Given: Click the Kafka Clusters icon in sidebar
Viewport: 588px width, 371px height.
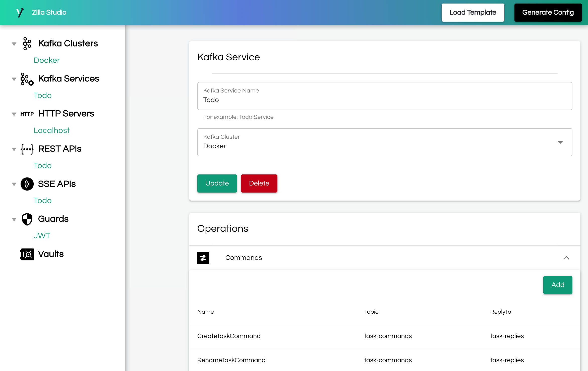Looking at the screenshot, I should (x=27, y=43).
